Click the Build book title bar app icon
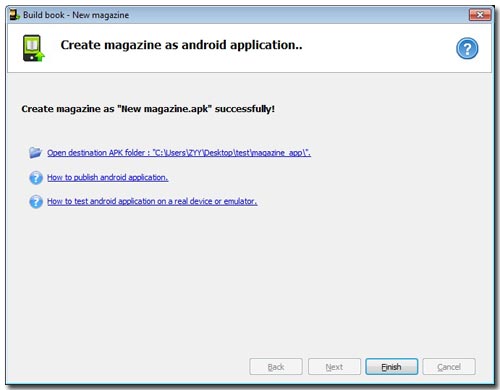Viewport: 500px width, 390px height. [x=14, y=15]
